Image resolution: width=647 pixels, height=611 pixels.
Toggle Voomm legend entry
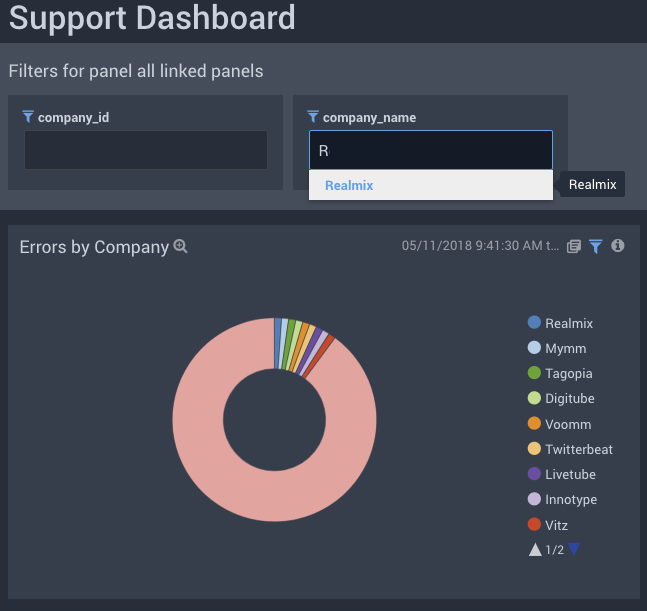[559, 424]
